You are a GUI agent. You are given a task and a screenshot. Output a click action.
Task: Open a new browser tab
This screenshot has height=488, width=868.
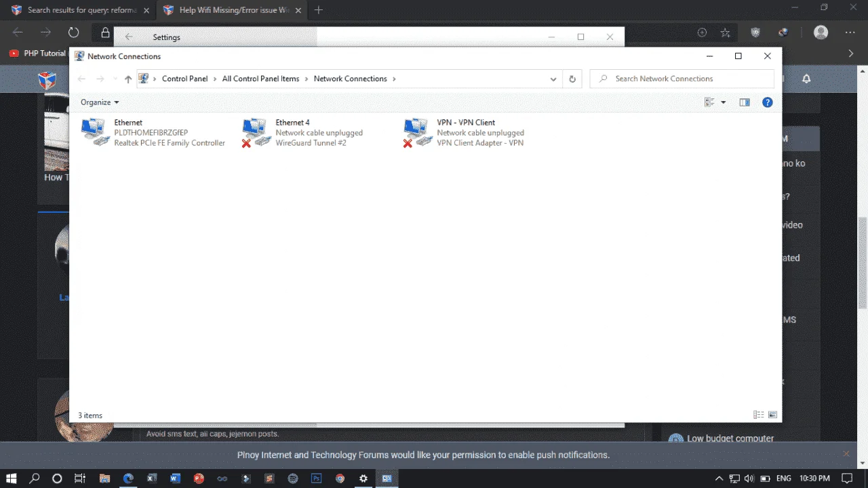coord(319,10)
